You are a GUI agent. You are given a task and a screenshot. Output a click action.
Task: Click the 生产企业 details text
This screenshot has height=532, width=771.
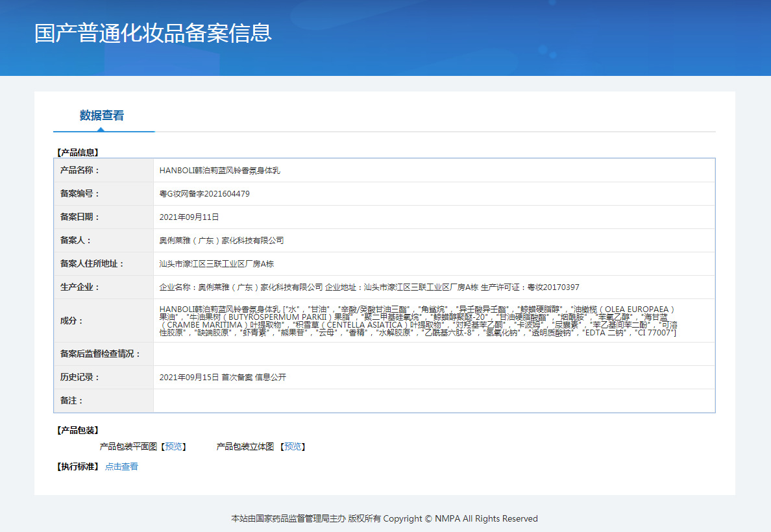(x=369, y=287)
